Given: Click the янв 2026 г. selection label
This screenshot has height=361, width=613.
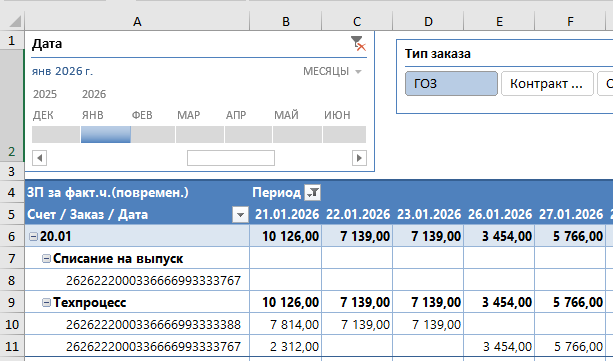Looking at the screenshot, I should click(62, 71).
